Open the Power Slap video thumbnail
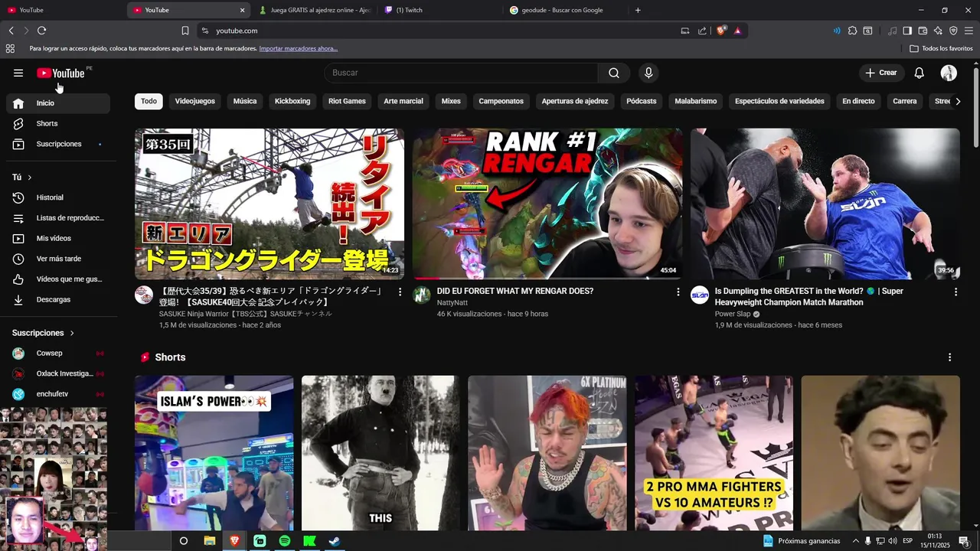 click(x=825, y=204)
